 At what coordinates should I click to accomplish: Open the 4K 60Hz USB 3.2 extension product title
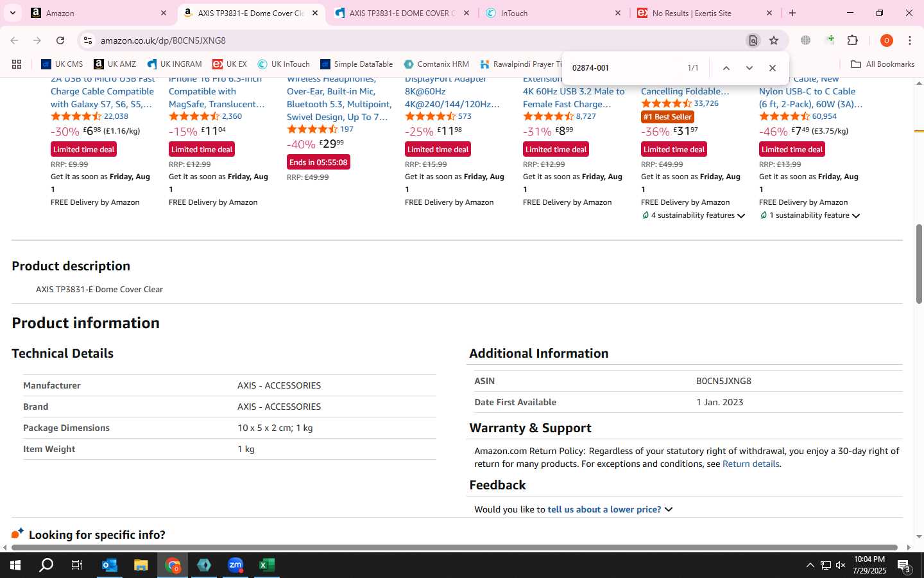[x=574, y=91]
